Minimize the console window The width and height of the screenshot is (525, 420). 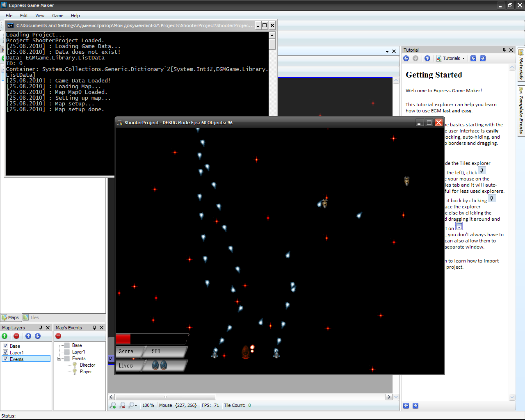point(258,25)
